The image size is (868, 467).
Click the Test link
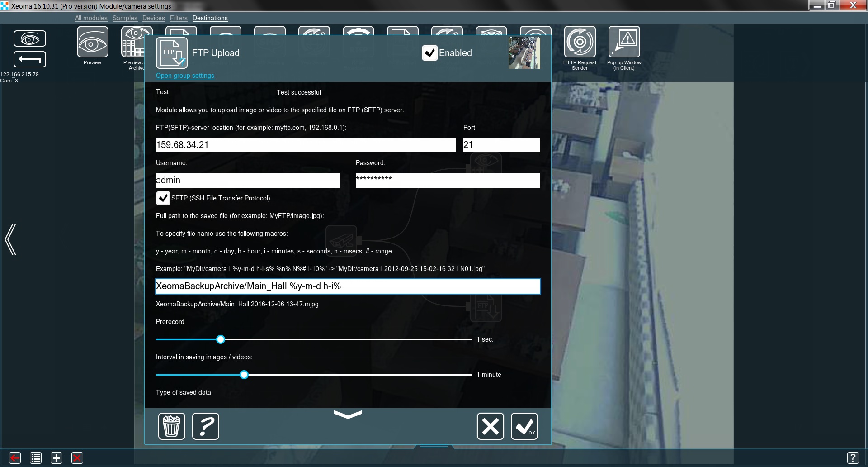162,92
